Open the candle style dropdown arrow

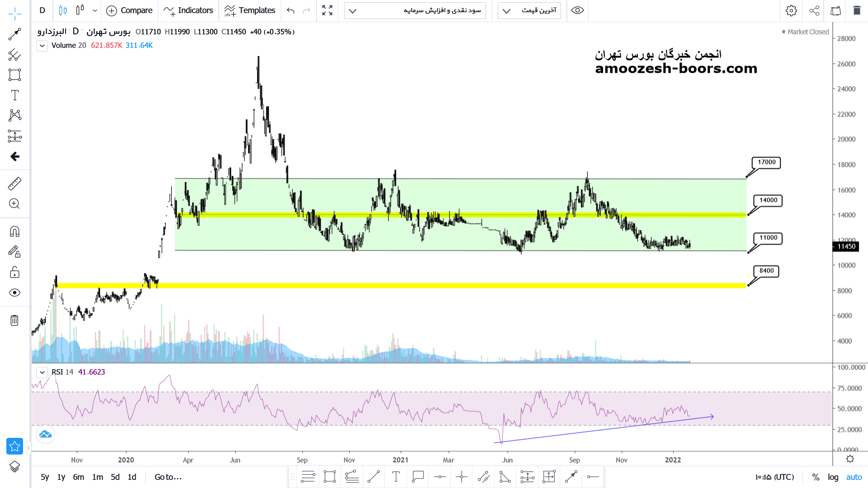point(95,10)
